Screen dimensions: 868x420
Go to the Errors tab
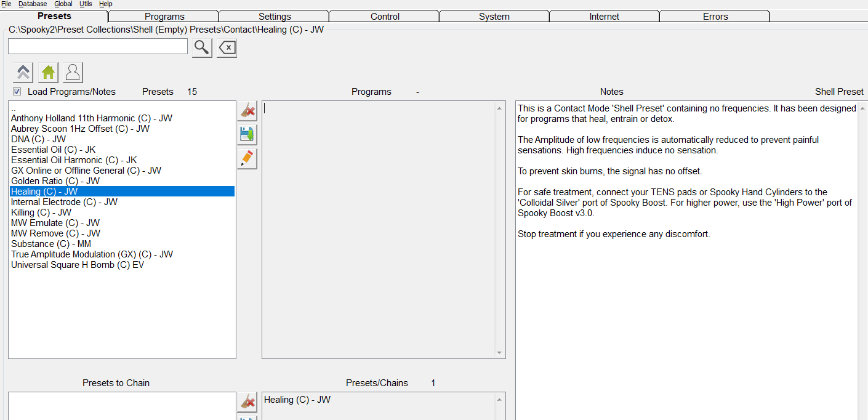coord(715,17)
